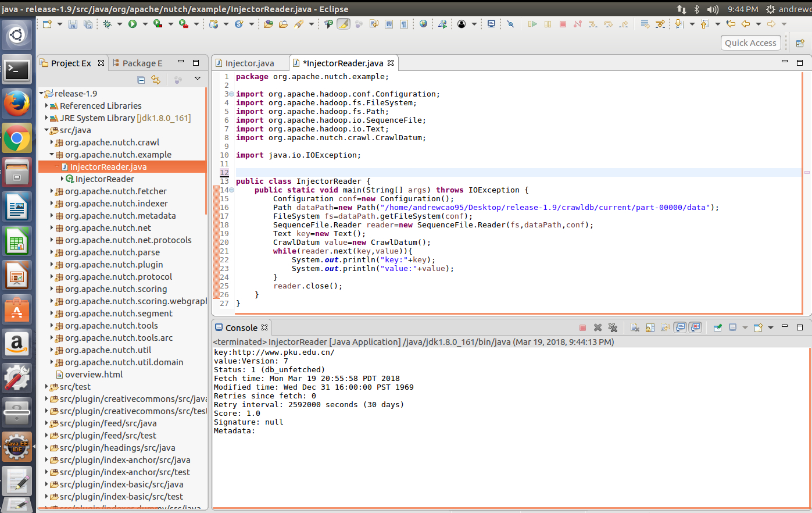812x513 pixels.
Task: Click the Quick Access field
Action: [x=750, y=43]
